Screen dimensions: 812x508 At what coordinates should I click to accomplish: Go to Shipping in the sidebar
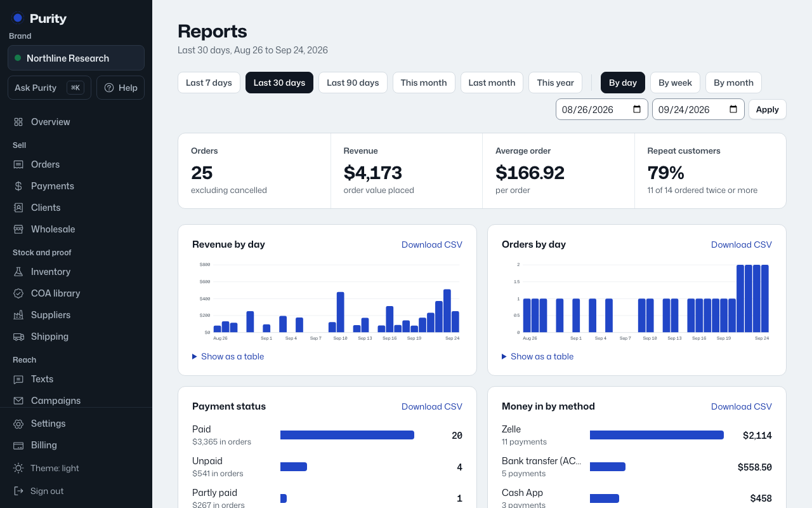[76, 337]
